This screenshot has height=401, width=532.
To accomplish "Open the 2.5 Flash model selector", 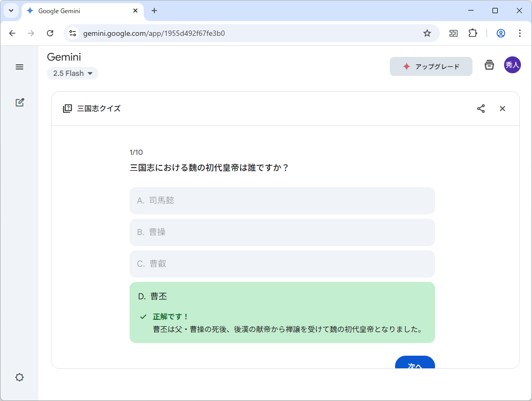I will point(72,73).
